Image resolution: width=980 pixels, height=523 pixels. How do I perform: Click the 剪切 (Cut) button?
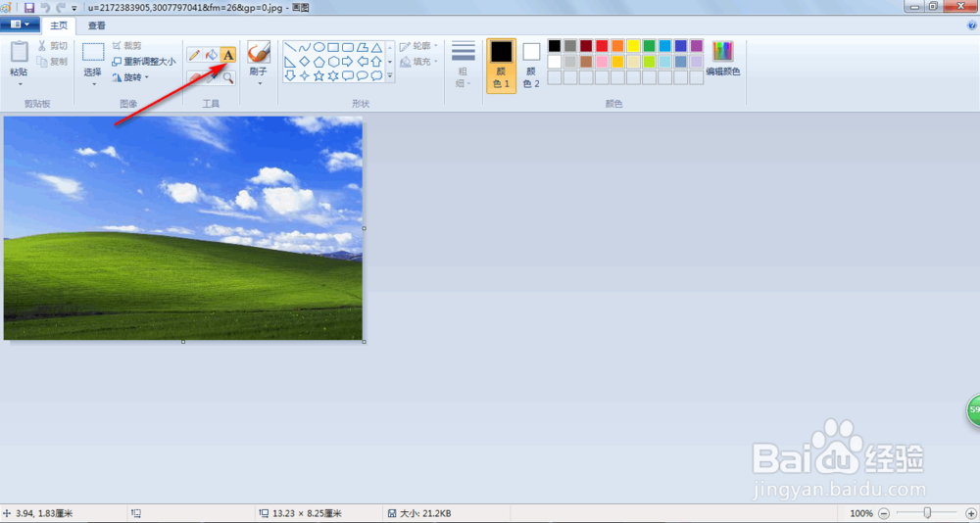pyautogui.click(x=52, y=46)
